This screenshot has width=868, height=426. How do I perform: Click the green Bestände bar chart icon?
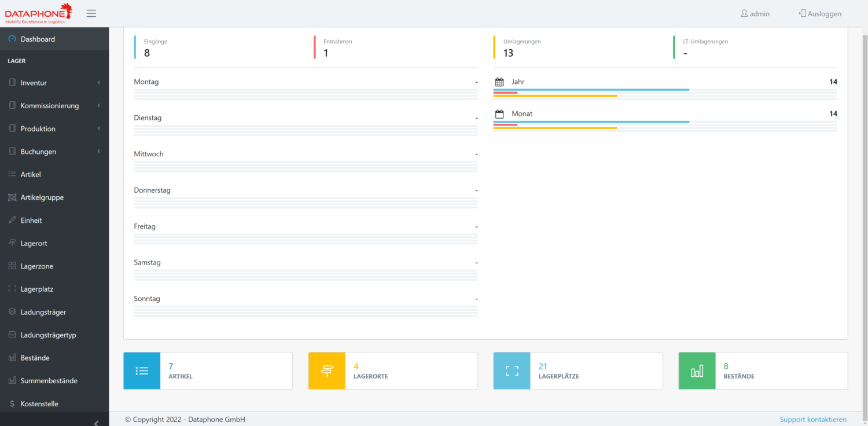click(x=697, y=370)
